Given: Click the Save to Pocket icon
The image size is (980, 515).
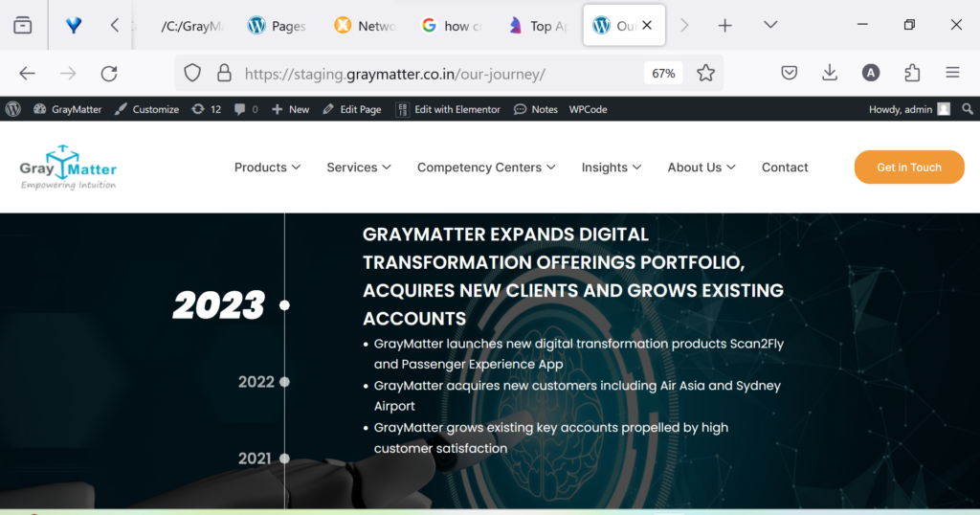Looking at the screenshot, I should point(790,73).
